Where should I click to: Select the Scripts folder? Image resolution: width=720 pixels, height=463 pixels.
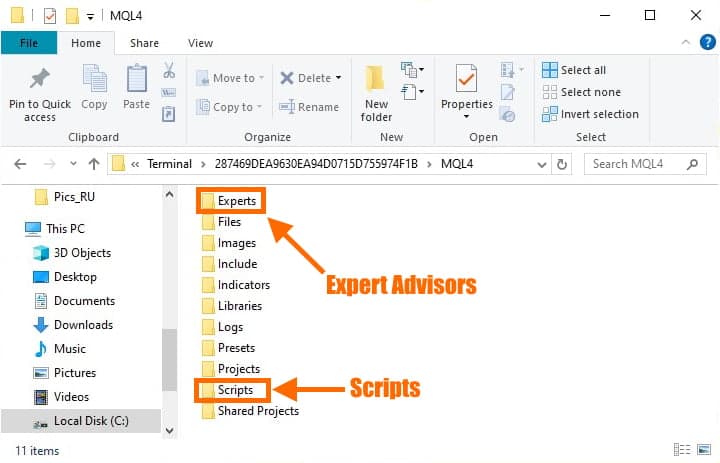point(228,390)
